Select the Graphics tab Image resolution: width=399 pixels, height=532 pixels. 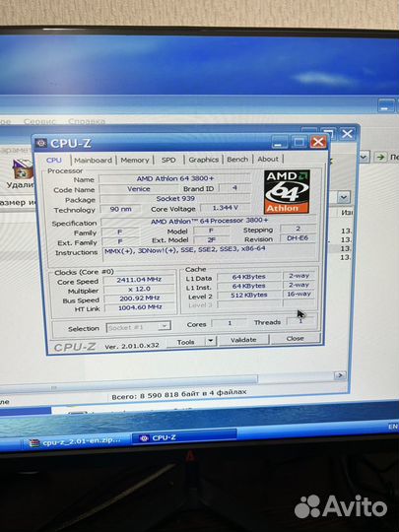tap(204, 160)
